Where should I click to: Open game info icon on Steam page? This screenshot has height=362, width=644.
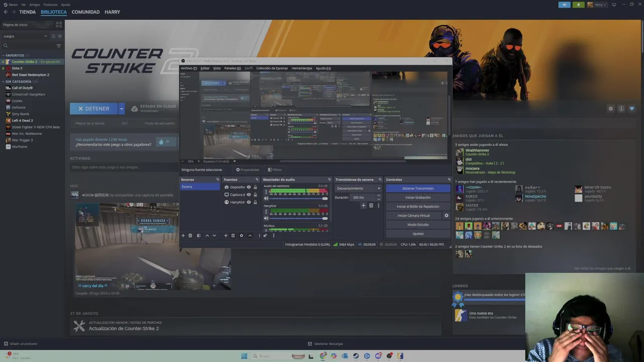click(621, 109)
